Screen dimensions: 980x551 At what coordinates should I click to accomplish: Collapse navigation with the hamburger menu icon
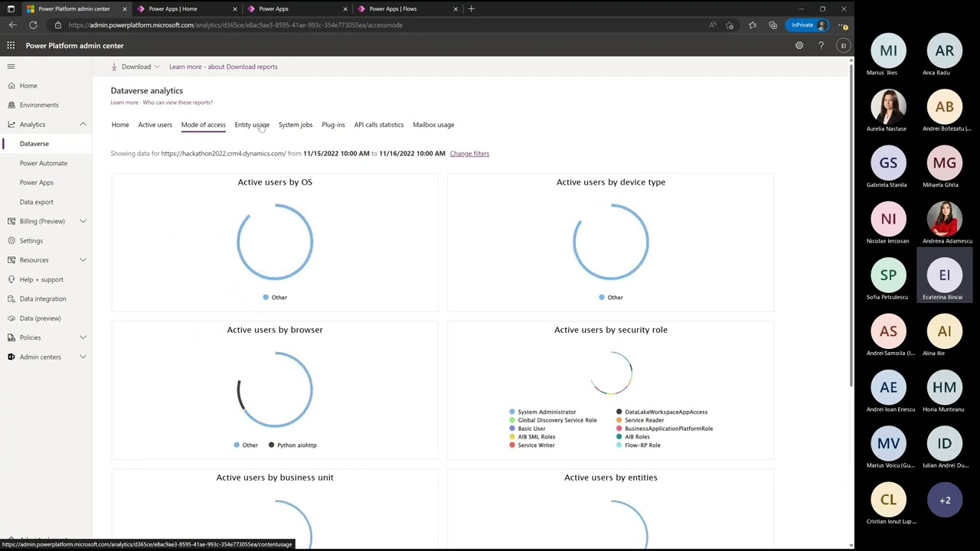coord(11,67)
